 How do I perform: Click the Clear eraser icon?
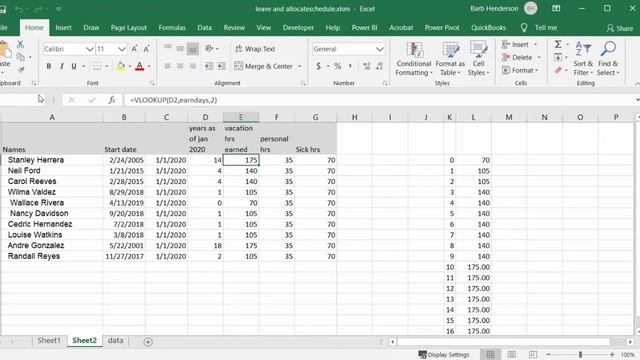point(558,71)
